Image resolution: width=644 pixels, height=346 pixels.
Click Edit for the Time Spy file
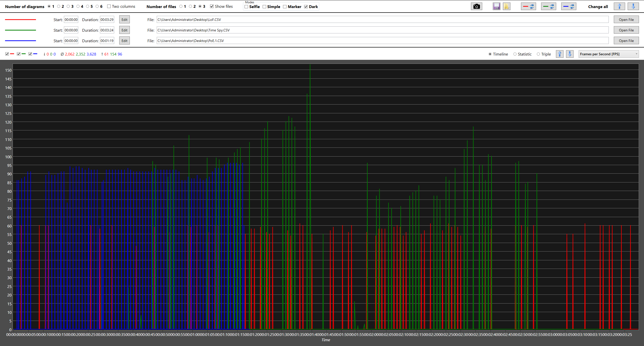(x=124, y=30)
